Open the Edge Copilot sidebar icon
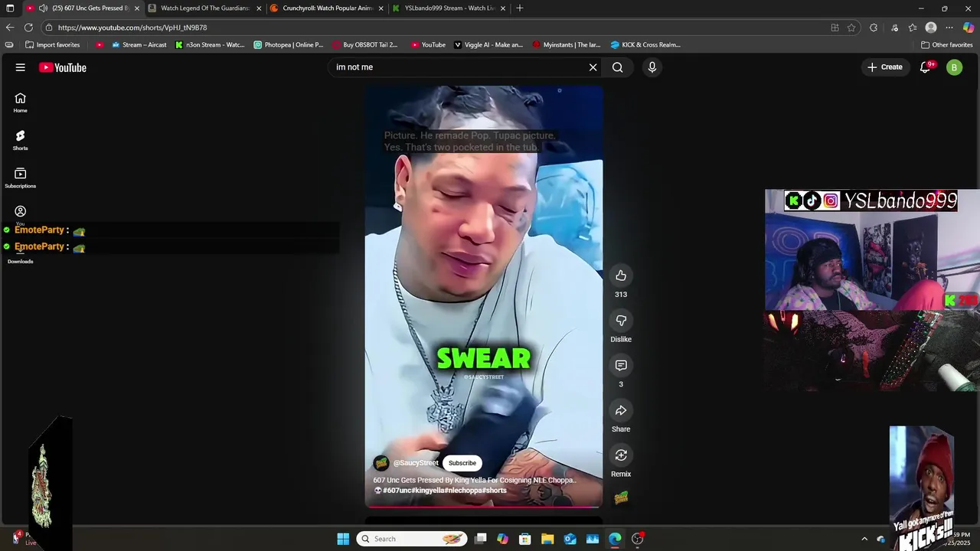The width and height of the screenshot is (980, 551). tap(969, 28)
